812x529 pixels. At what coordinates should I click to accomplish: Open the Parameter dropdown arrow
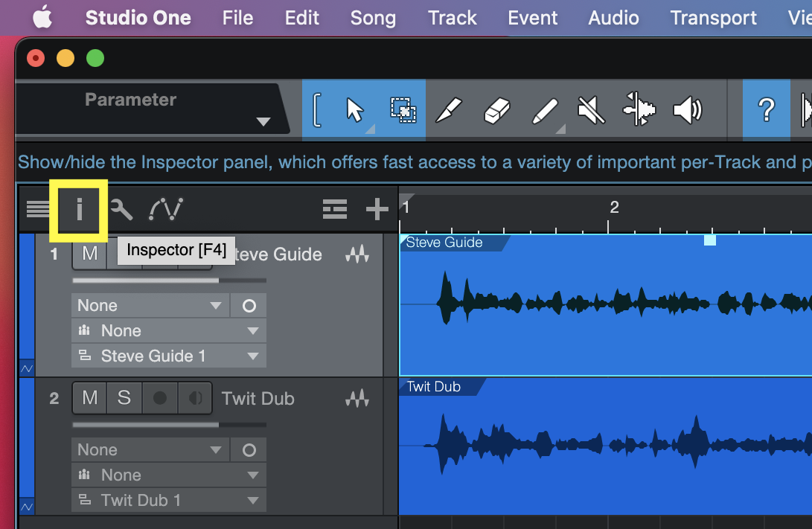click(x=263, y=122)
